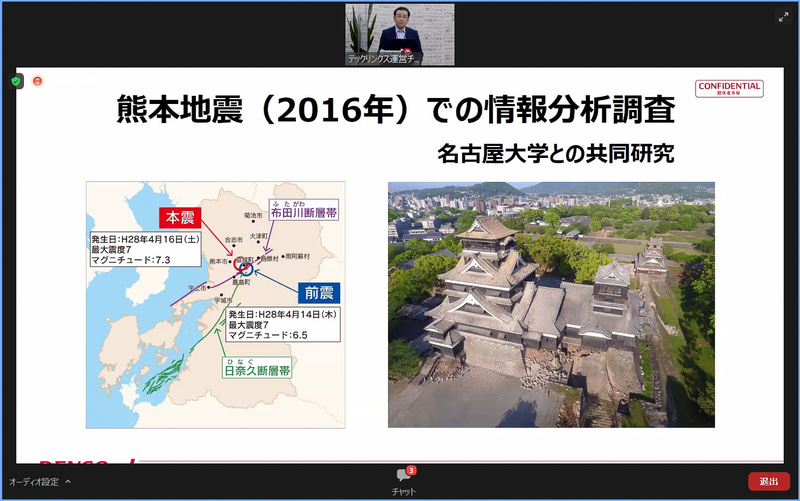The width and height of the screenshot is (800, 501).
Task: Click the 発生日:H28年4月16日(土) text
Action: click(145, 239)
